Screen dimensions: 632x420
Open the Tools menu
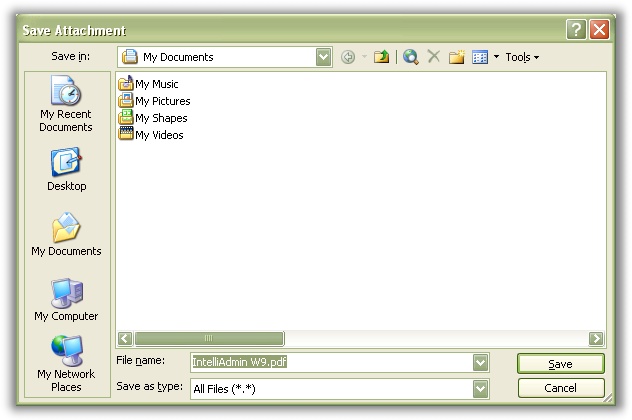[522, 57]
